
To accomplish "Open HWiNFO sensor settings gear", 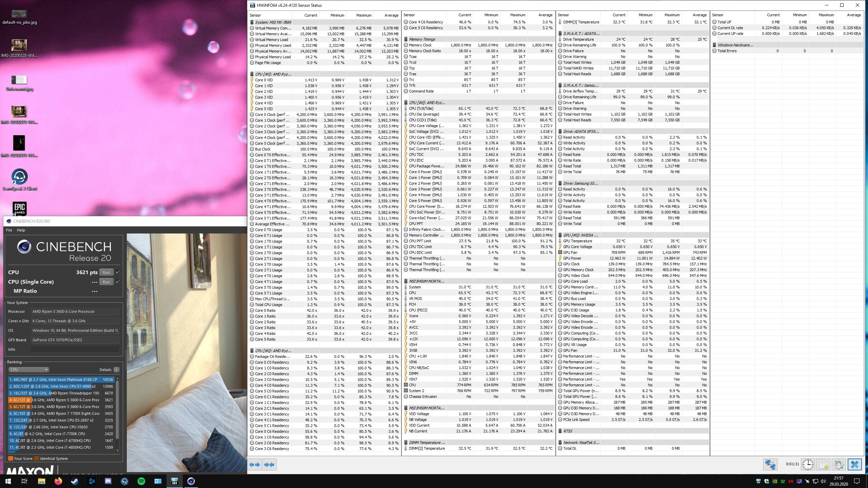I will pyautogui.click(x=839, y=464).
